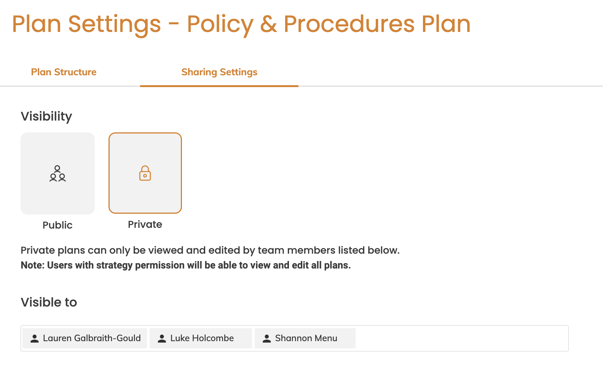Click the strategy permission note text
Viewport: 603px width, 375px height.
186,265
